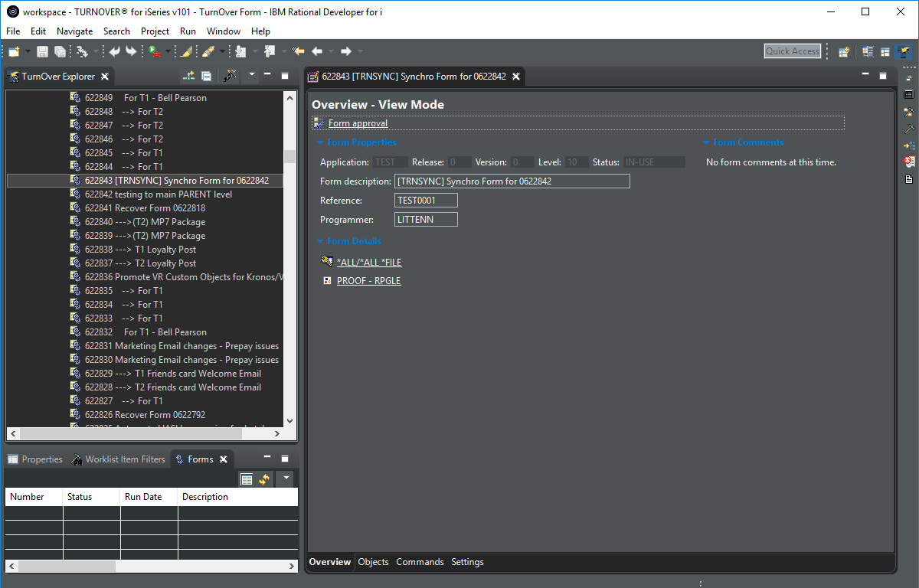The width and height of the screenshot is (919, 588).
Task: Click the Redo arrow toolbar icon
Action: click(x=131, y=51)
